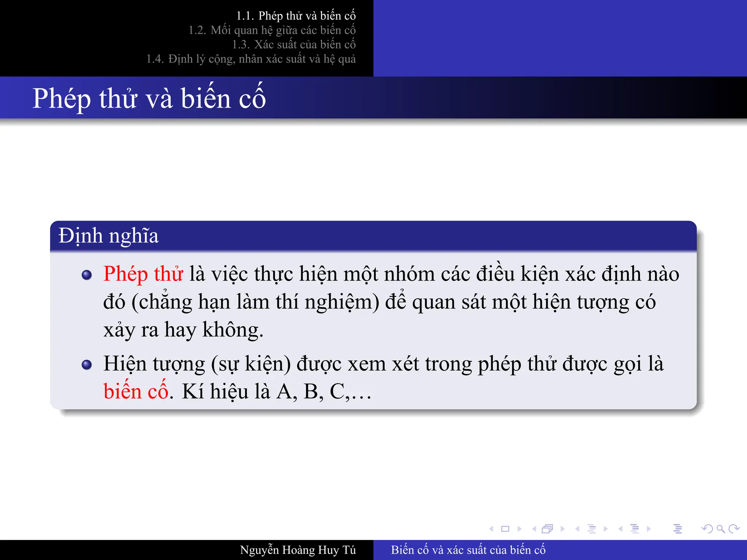Click the slide rectangle navigation icon
Screen dimensions: 747x560
tap(505, 529)
